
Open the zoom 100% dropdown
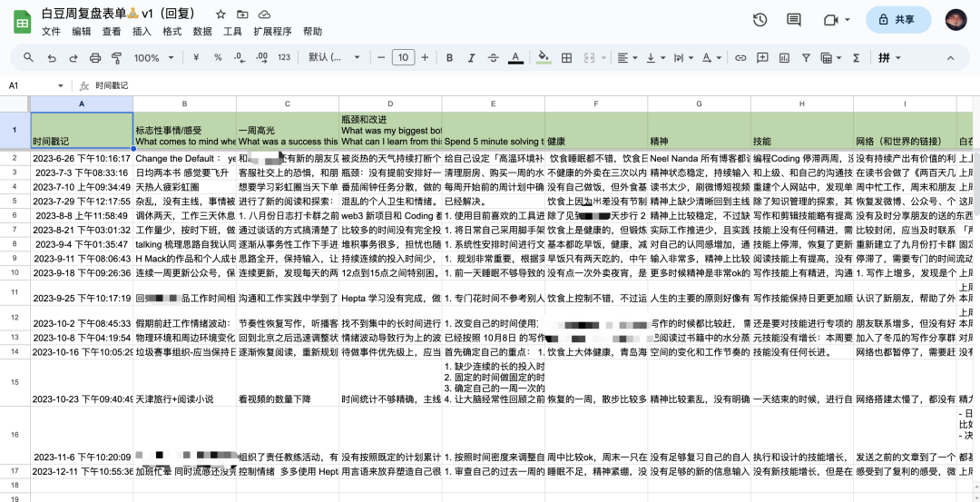click(x=153, y=57)
